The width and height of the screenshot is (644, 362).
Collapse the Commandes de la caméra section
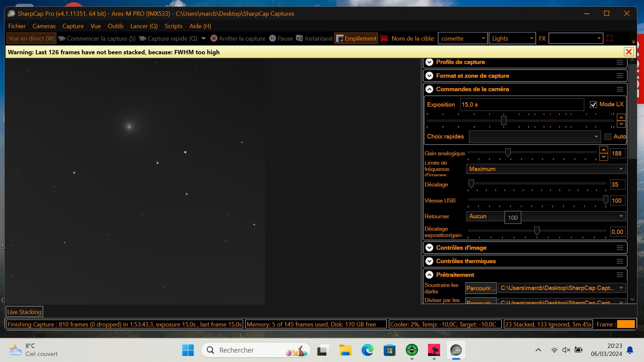click(429, 89)
